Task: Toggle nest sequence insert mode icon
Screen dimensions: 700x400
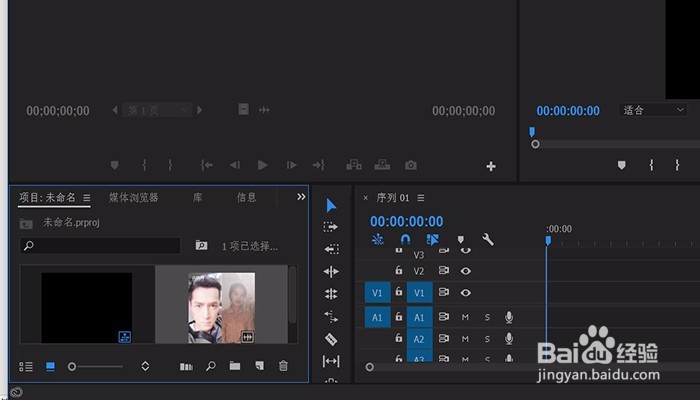Action: (378, 240)
